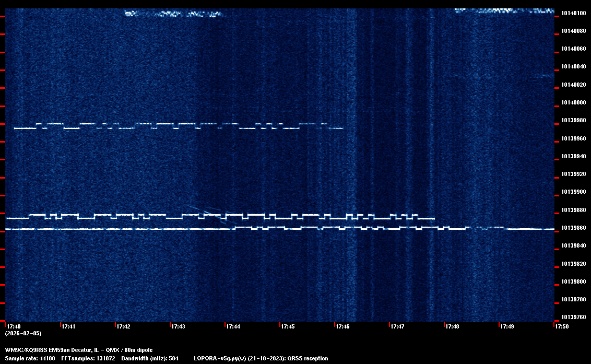The height and width of the screenshot is (364, 591).
Task: Select the 17:45 time marker
Action: coord(288,327)
